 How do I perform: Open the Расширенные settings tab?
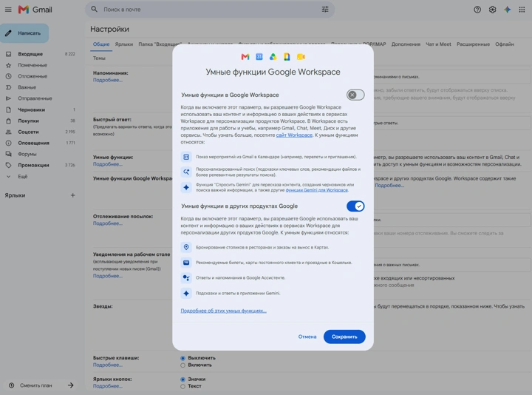[473, 44]
